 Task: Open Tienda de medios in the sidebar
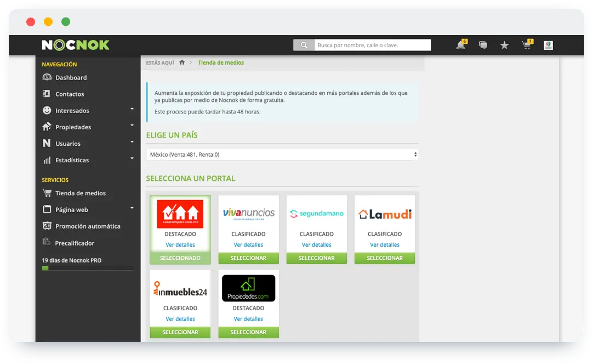pyautogui.click(x=81, y=194)
